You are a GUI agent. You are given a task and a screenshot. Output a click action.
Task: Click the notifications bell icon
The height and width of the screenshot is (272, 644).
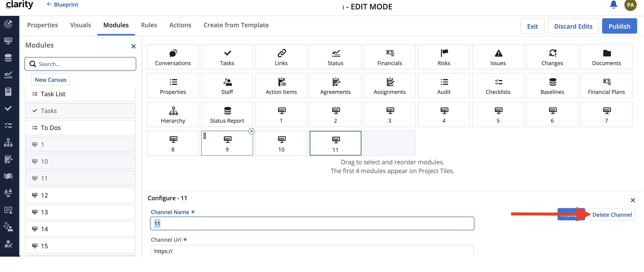click(613, 5)
